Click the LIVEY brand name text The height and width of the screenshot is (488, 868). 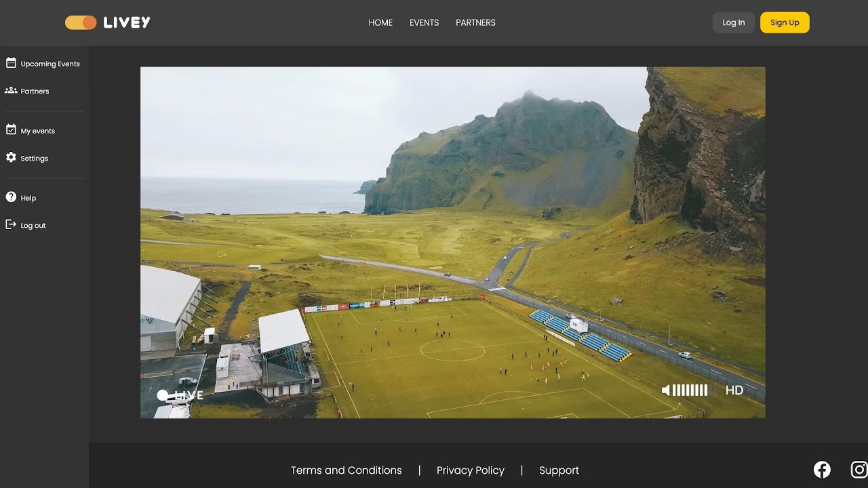click(127, 22)
